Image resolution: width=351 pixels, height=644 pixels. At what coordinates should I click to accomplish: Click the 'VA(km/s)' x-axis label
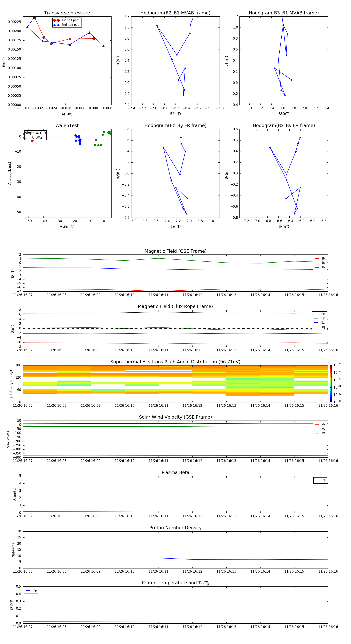click(67, 227)
